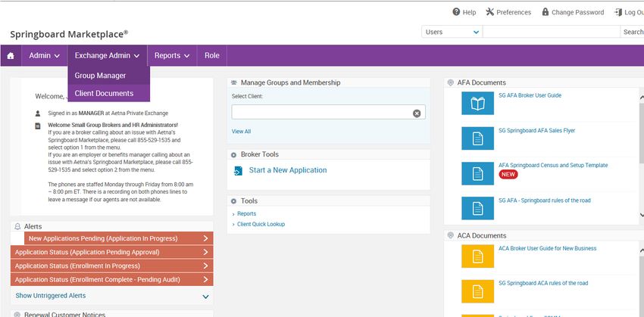Click the Springboard Marketplace logo title
Viewport: 644px width, 317px height.
click(69, 34)
